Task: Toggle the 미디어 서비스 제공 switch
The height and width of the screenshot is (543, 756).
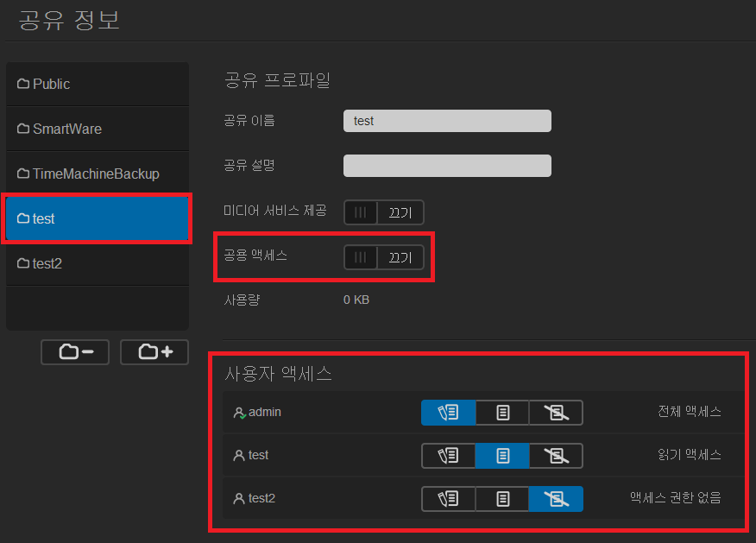Action: click(384, 212)
